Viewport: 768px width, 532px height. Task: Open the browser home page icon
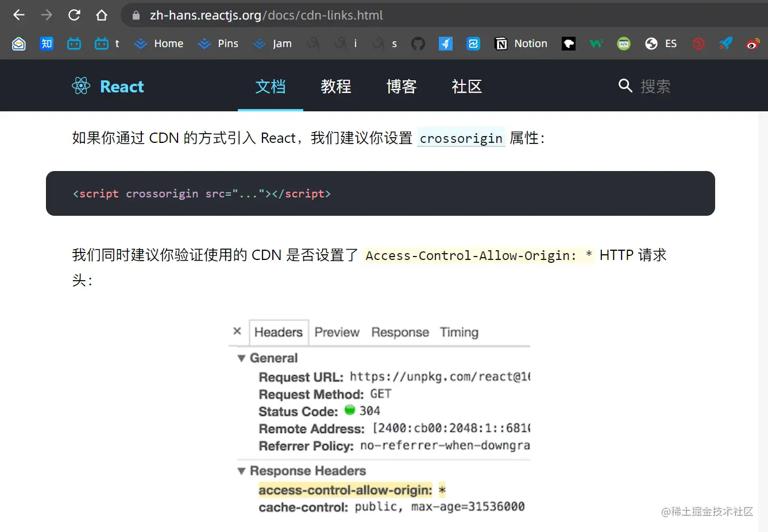(x=102, y=15)
